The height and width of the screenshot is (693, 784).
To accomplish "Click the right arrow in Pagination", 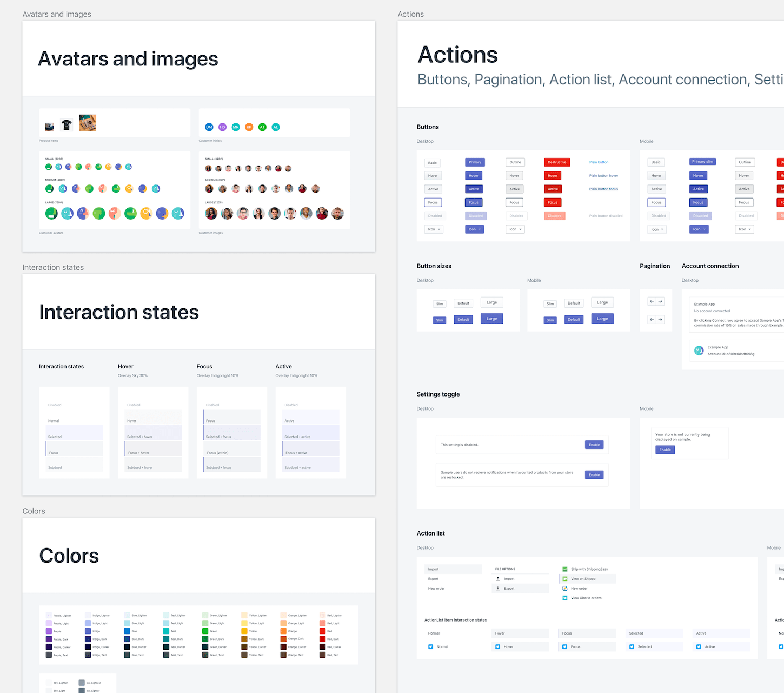I will (660, 301).
